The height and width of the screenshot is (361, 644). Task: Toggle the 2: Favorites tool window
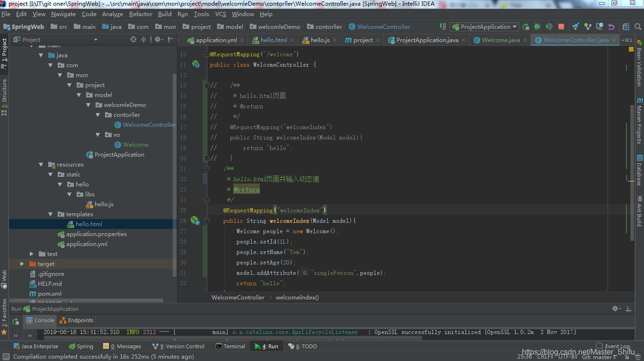coord(4,316)
